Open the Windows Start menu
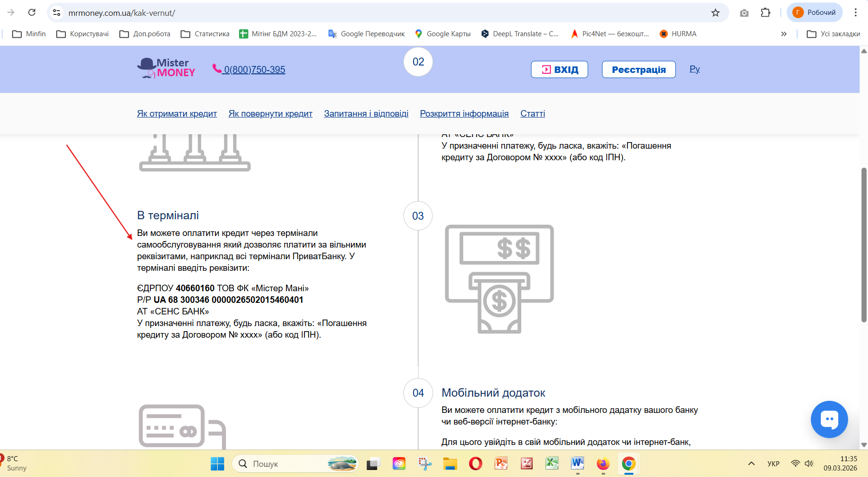This screenshot has height=477, width=868. (217, 464)
